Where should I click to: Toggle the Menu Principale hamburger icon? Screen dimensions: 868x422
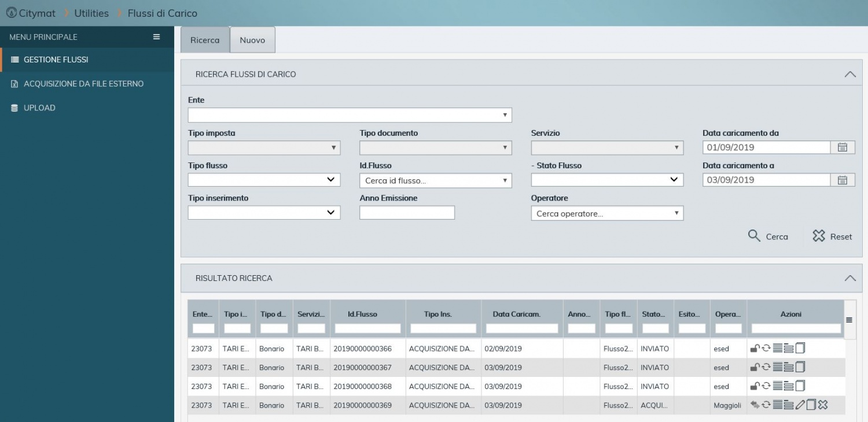point(156,36)
